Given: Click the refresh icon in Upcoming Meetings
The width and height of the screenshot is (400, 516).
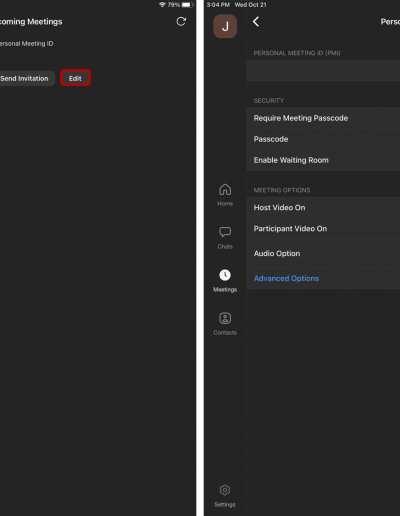Looking at the screenshot, I should pos(181,22).
